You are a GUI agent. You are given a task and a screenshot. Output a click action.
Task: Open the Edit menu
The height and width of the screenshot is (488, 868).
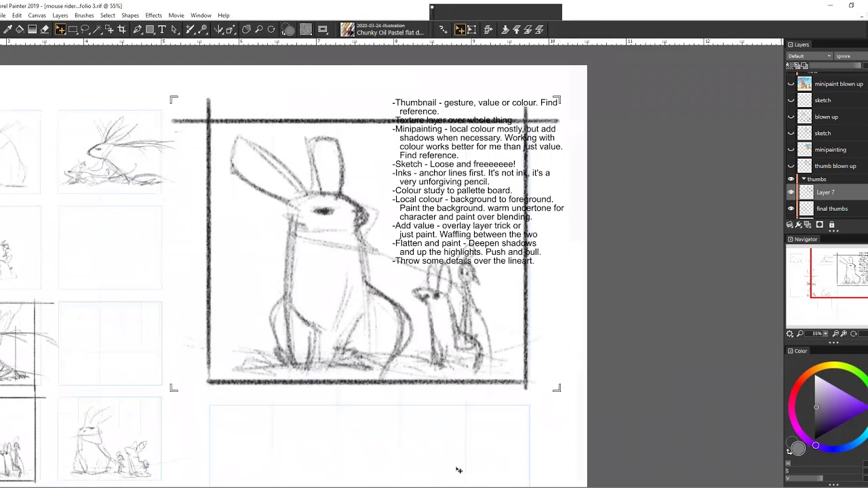[x=17, y=15]
